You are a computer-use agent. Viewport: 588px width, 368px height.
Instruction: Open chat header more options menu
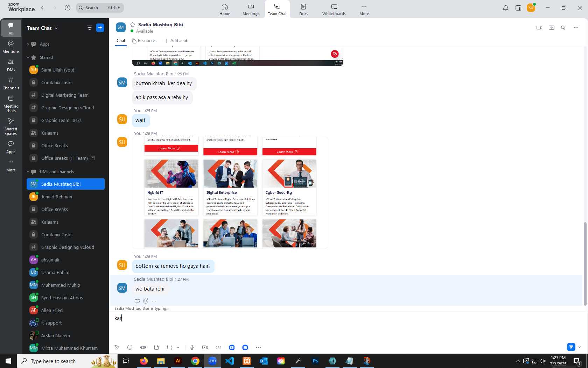(x=576, y=28)
